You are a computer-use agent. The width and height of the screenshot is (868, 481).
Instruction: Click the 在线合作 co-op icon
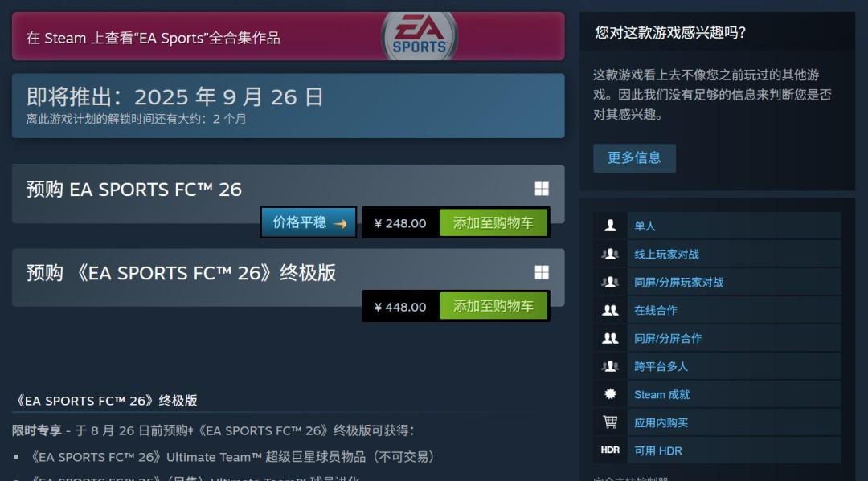(610, 310)
